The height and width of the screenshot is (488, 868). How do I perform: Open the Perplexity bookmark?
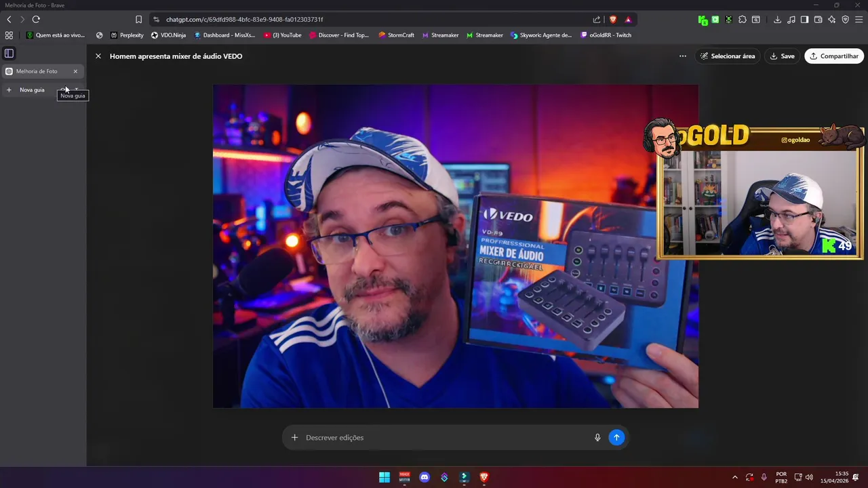pos(127,35)
